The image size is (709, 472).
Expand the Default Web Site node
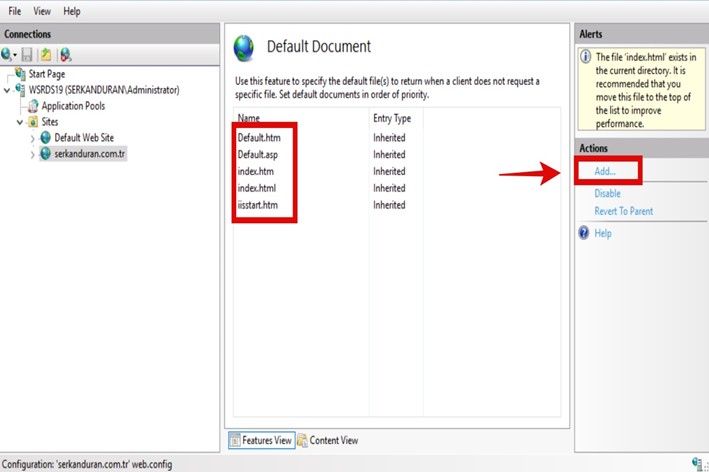point(33,138)
